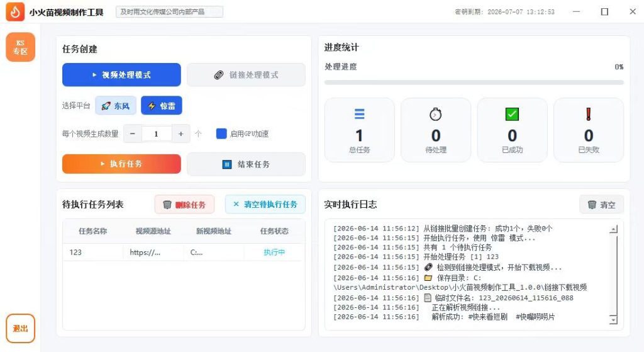Viewport: 644px width, 352px height.
Task: Click the log scrollbar down arrow
Action: tap(613, 319)
